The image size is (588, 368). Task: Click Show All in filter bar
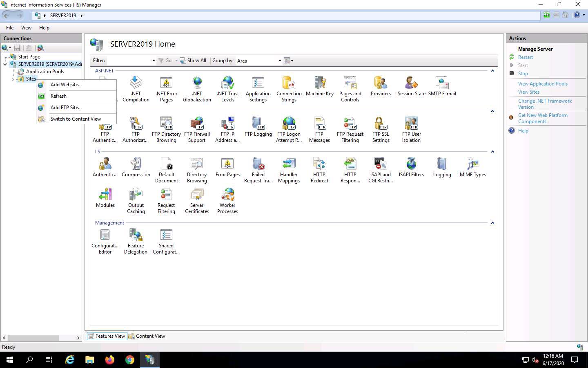tap(193, 61)
